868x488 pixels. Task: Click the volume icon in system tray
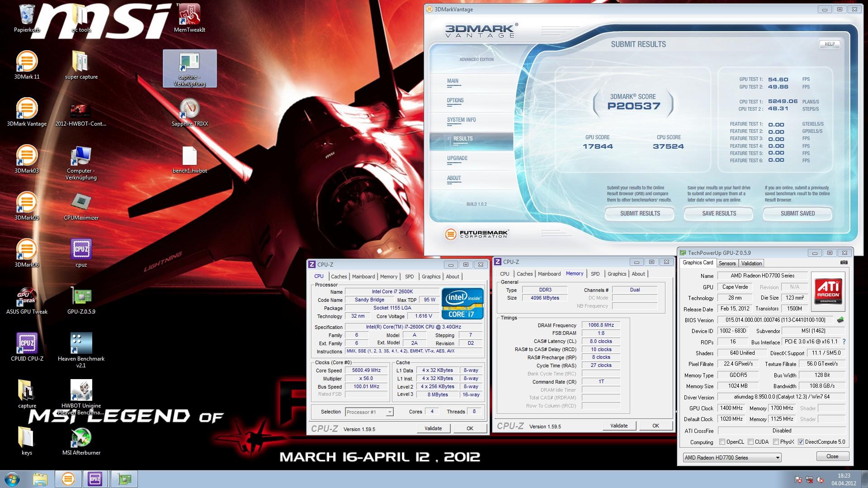(x=821, y=480)
